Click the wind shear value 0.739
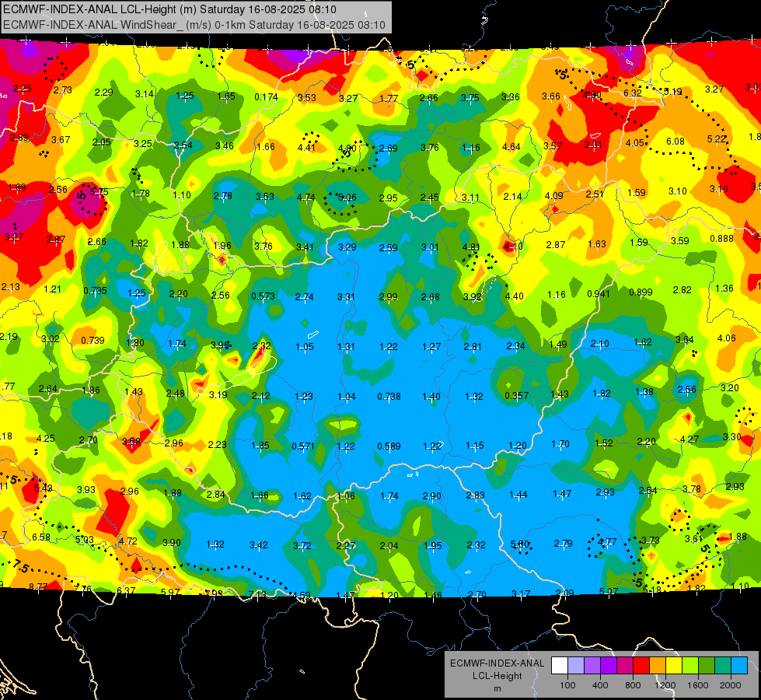 pyautogui.click(x=93, y=340)
